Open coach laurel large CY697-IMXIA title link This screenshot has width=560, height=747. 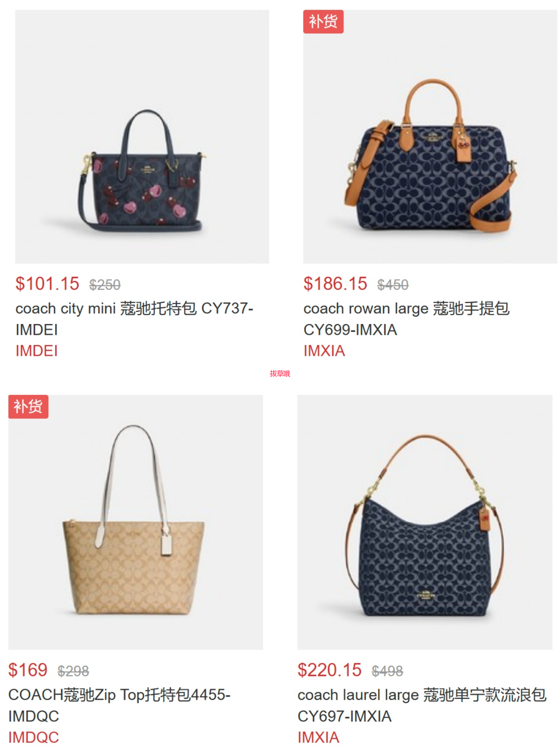422,705
